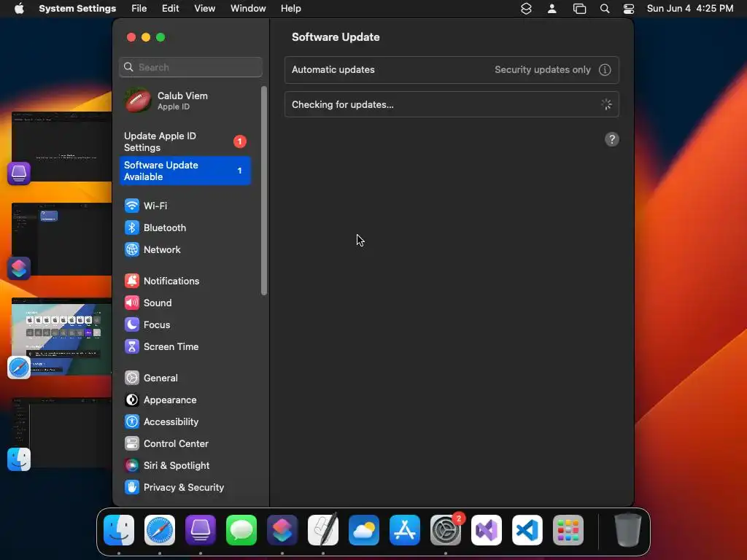Launch Safari from the Dock
The width and height of the screenshot is (747, 560).
pyautogui.click(x=160, y=530)
